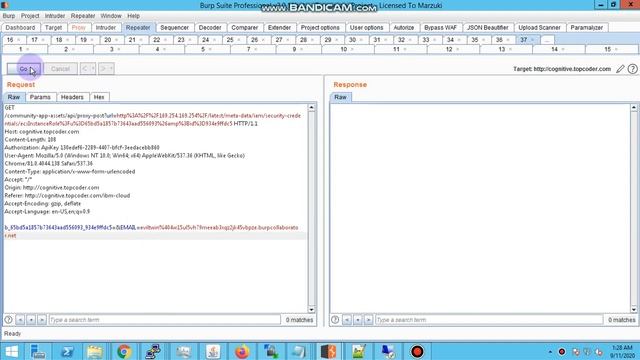The image size is (640, 360).
Task: Click the Cancel button
Action: [x=60, y=69]
